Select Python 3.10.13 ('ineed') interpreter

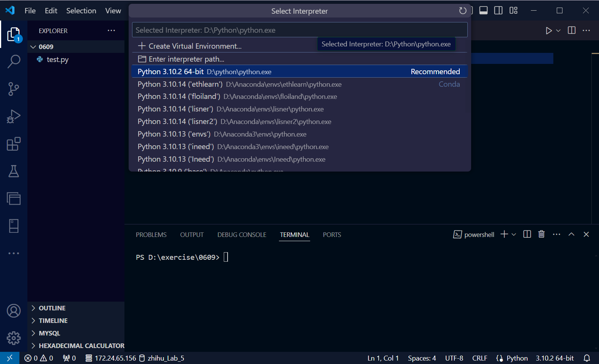tap(299, 147)
